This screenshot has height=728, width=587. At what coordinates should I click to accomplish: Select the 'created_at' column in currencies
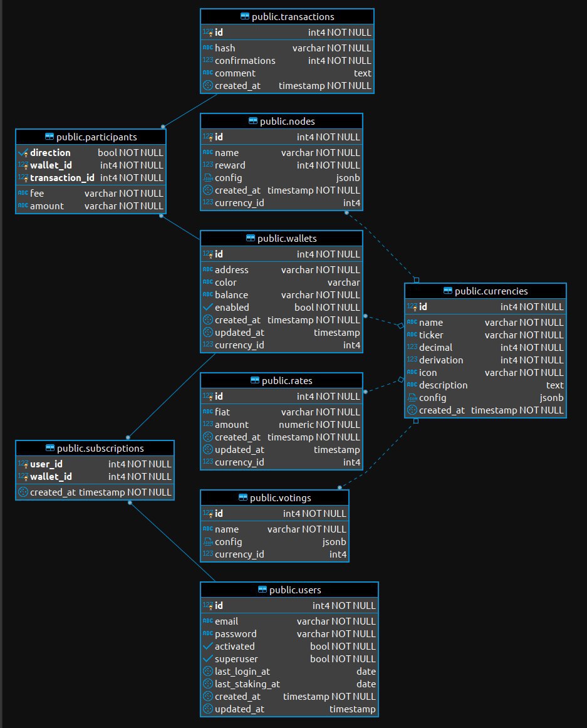coord(486,410)
